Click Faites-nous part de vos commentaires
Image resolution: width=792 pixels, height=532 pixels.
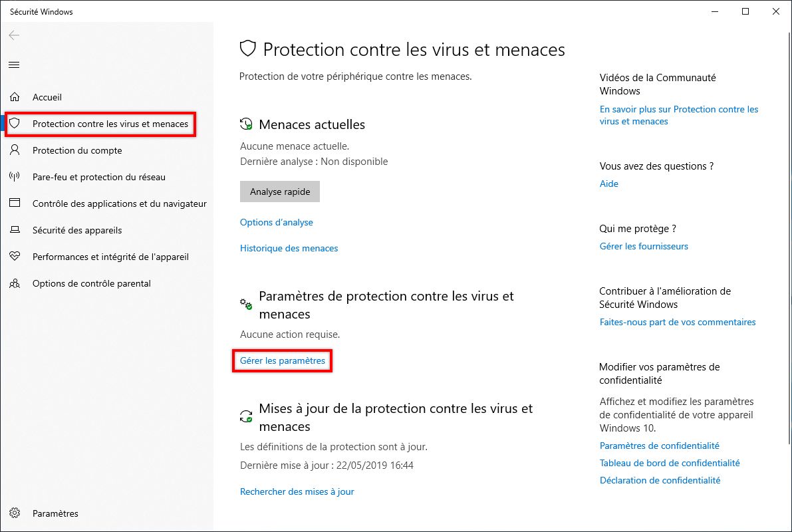(678, 322)
